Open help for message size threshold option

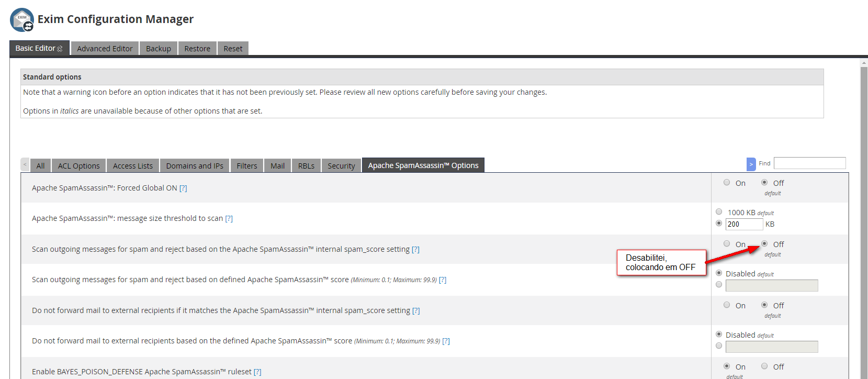(x=229, y=218)
